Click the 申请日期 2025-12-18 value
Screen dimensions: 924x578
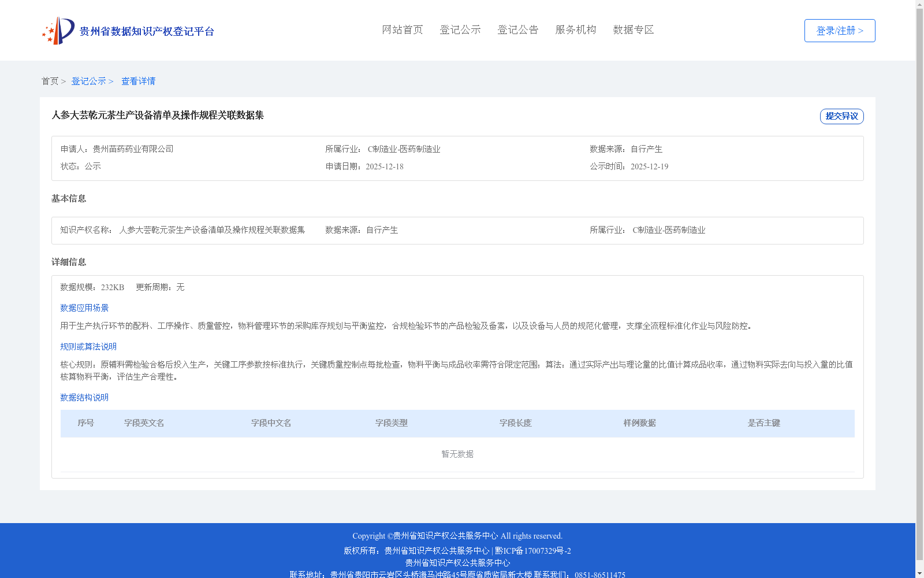coord(385,166)
